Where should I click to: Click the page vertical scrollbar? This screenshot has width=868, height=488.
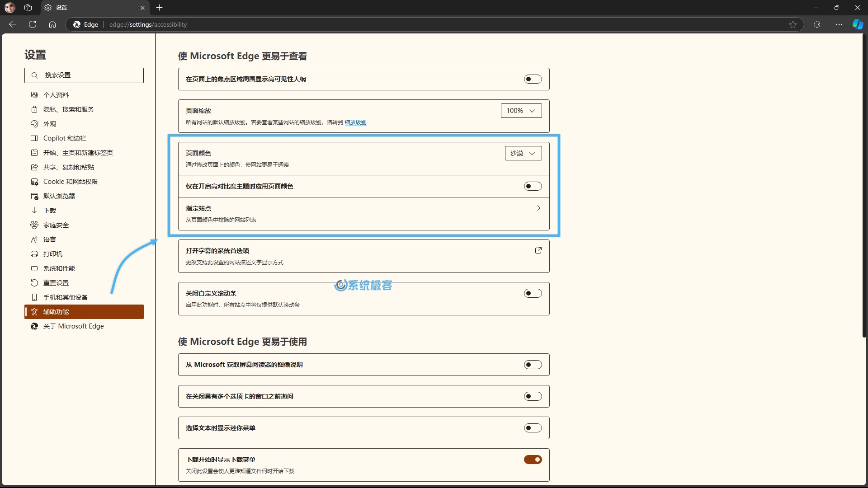[x=864, y=185]
